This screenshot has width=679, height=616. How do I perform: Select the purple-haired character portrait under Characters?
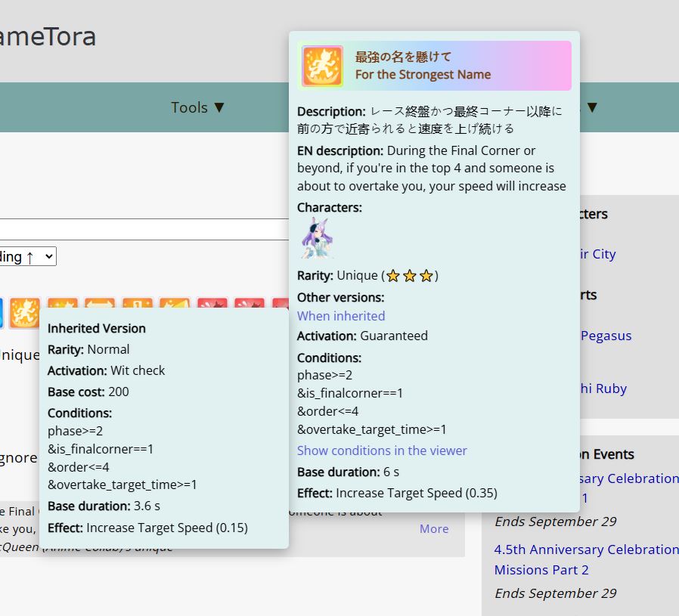[317, 239]
